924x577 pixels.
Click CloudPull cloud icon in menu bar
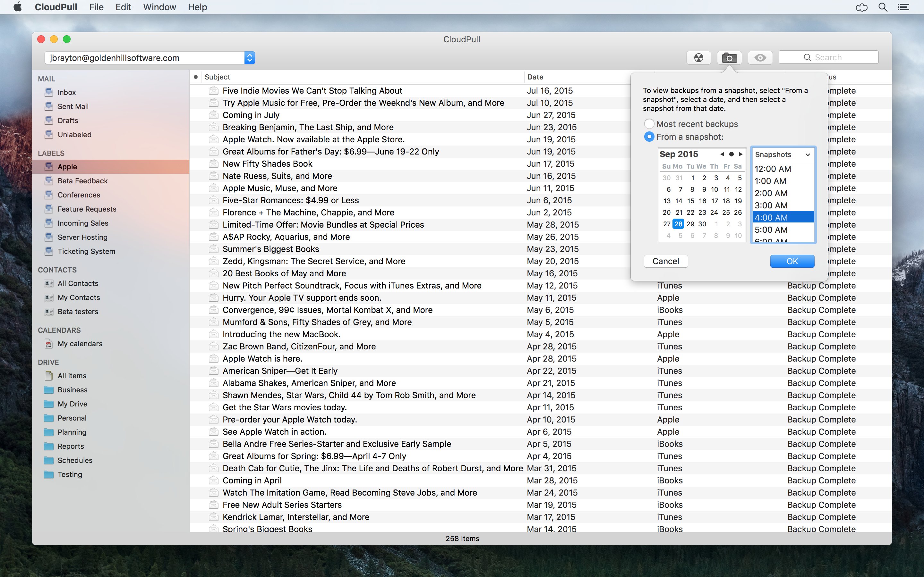(x=862, y=7)
